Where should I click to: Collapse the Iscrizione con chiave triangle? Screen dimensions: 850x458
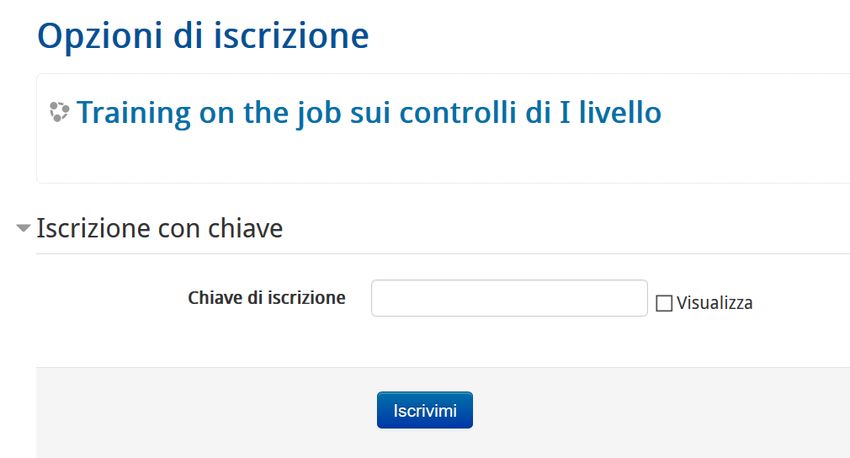[23, 228]
